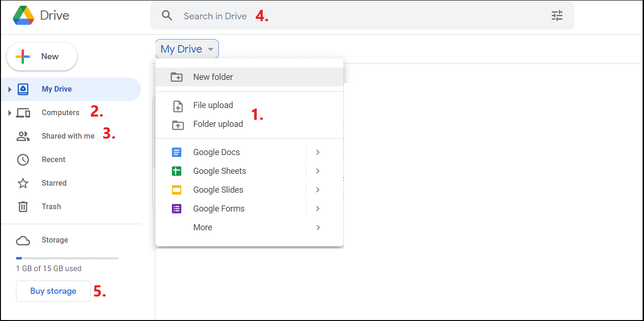Select the Google Forms icon
Image resolution: width=644 pixels, height=321 pixels.
click(x=177, y=208)
